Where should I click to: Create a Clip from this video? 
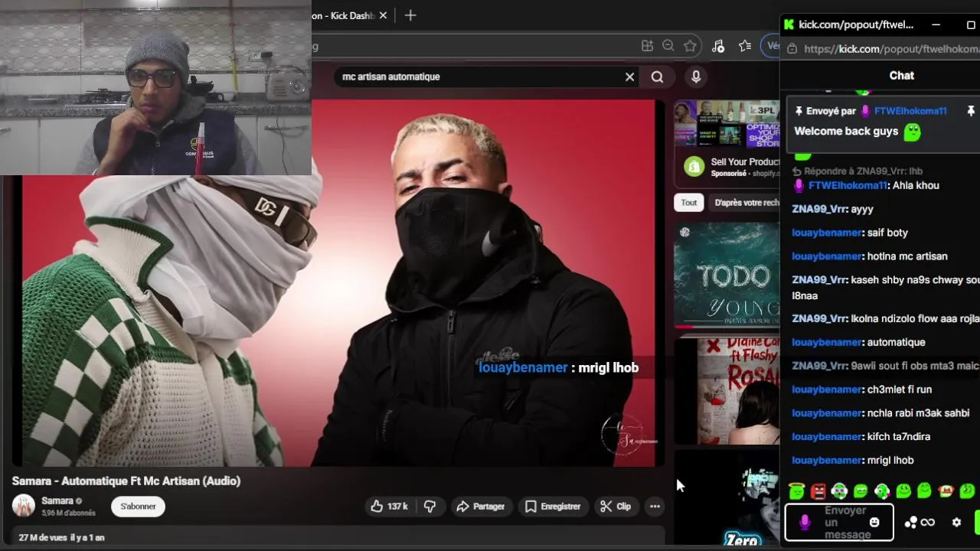point(616,506)
